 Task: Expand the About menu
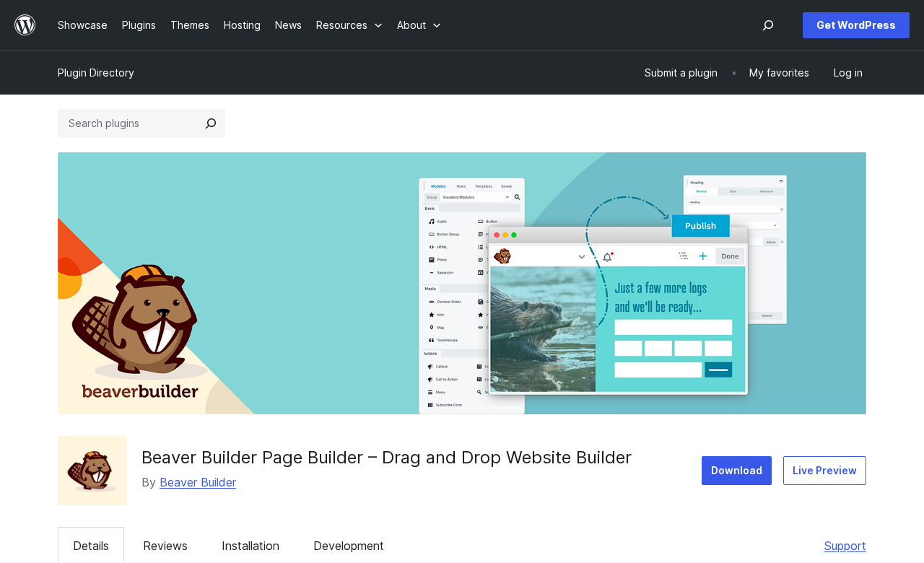419,25
